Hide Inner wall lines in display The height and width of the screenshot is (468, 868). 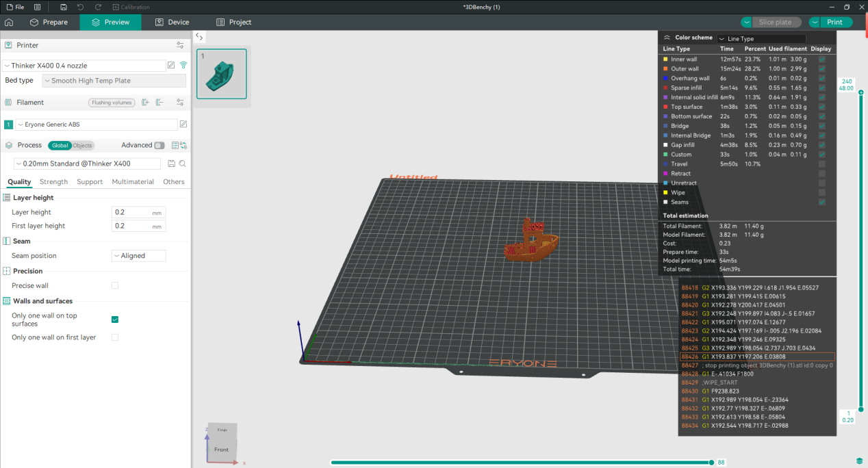822,60
